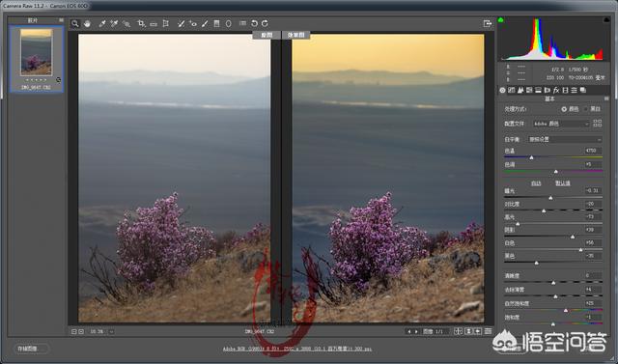Rotate image 90 degrees clockwise
This screenshot has height=364, width=618.
[265, 23]
